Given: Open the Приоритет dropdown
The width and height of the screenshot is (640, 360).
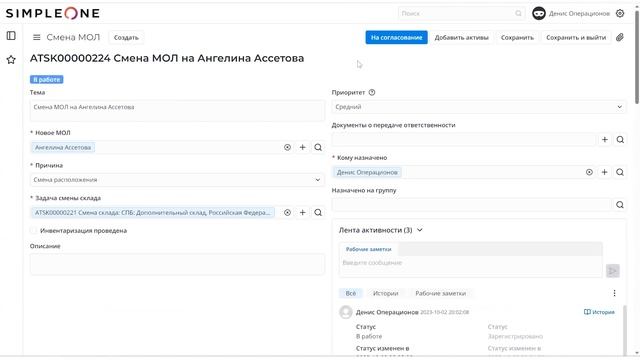Looking at the screenshot, I should click(x=479, y=107).
